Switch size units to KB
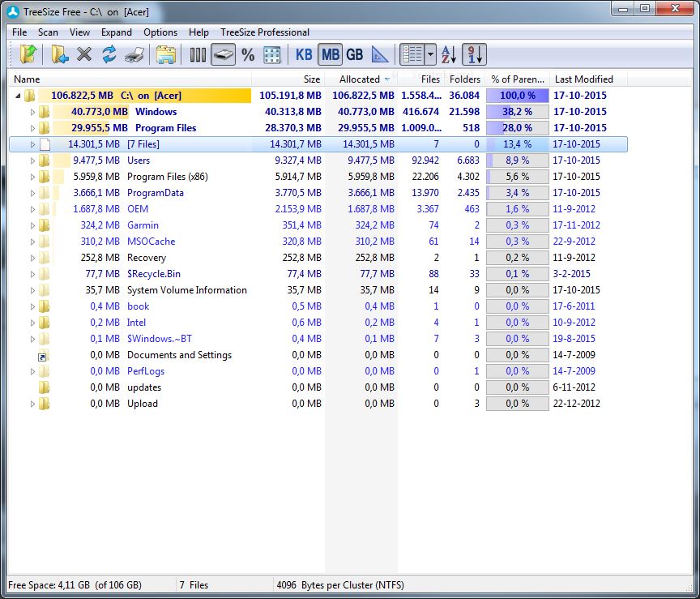The height and width of the screenshot is (599, 700). (x=304, y=55)
